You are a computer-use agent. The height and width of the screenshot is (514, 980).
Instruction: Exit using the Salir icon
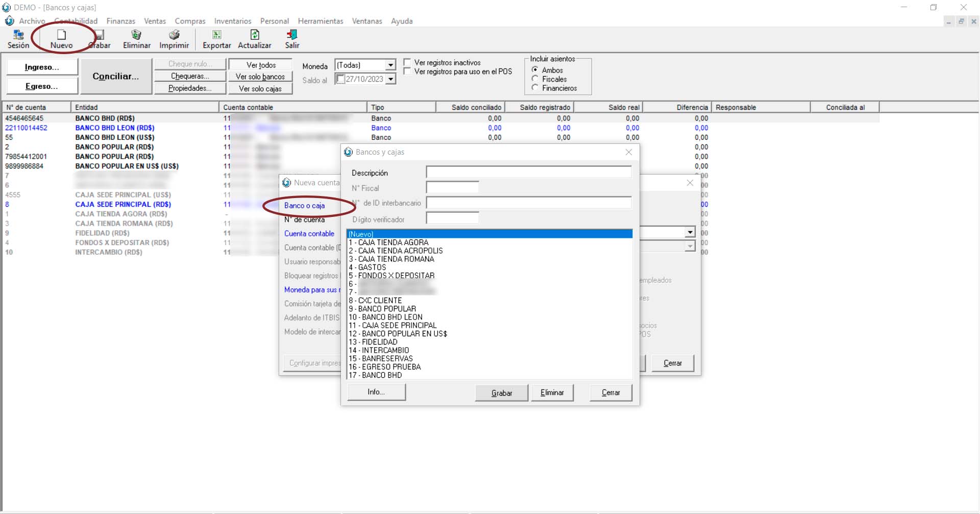[292, 35]
